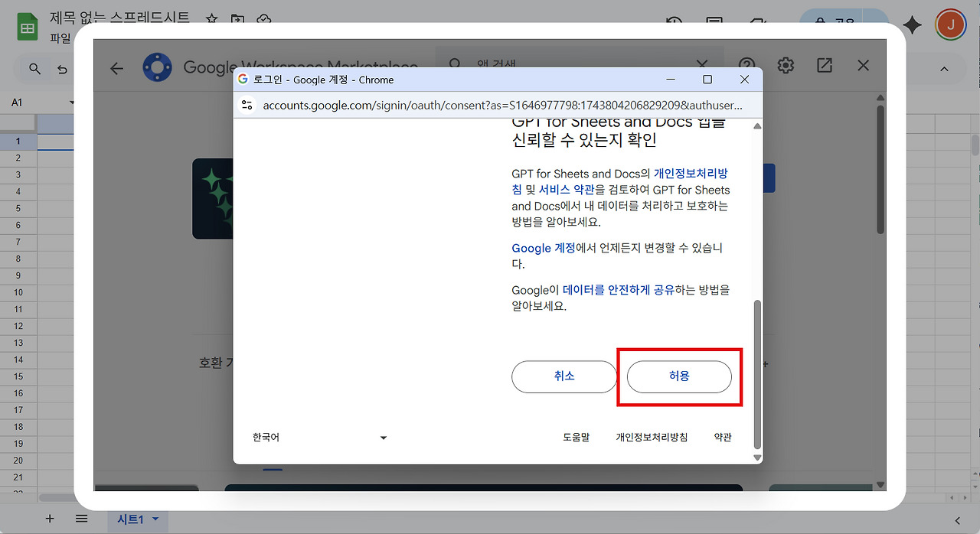Select row header 5

tap(18, 208)
